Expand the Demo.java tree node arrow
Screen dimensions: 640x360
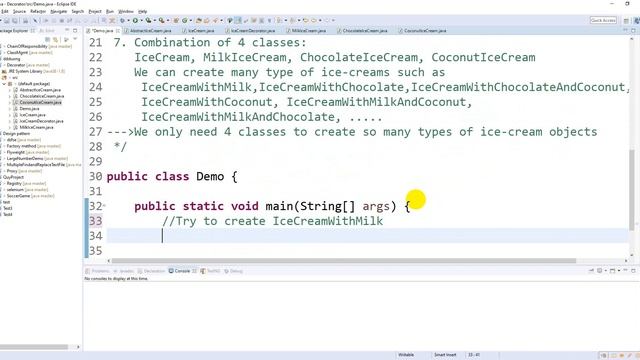[10, 109]
